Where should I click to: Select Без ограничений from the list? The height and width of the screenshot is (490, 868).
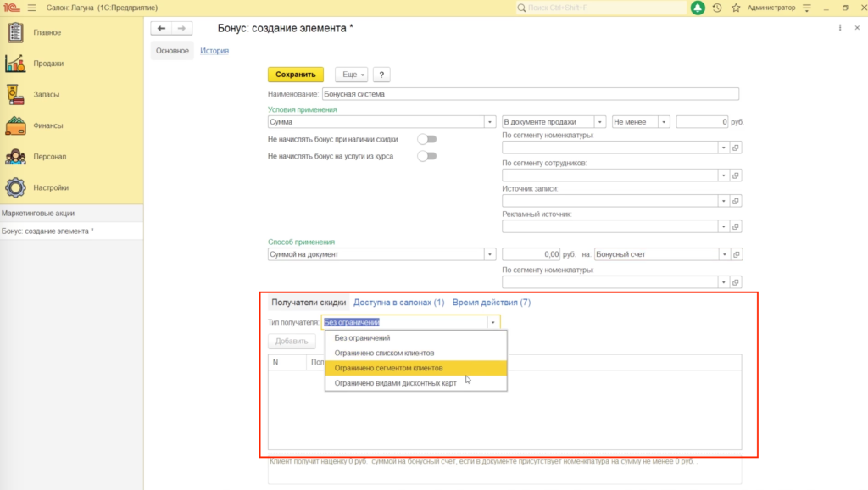coord(415,337)
